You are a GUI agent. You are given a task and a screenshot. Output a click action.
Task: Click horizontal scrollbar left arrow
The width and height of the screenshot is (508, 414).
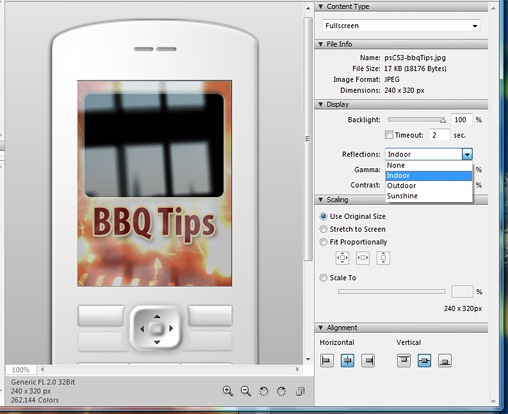tap(42, 369)
